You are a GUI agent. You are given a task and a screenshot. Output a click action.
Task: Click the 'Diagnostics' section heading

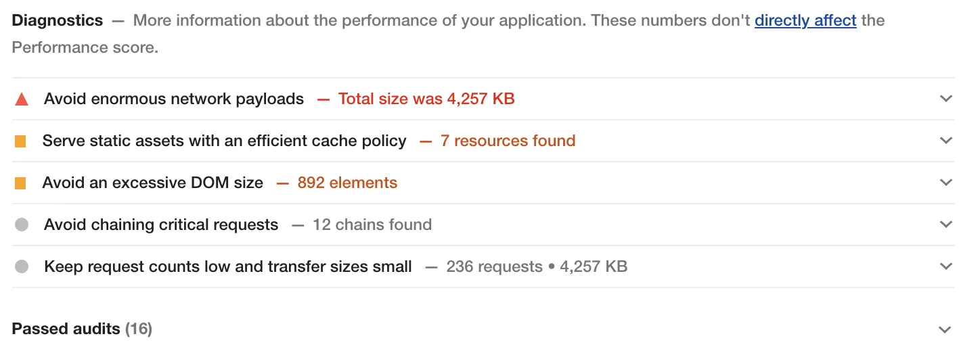coord(58,20)
